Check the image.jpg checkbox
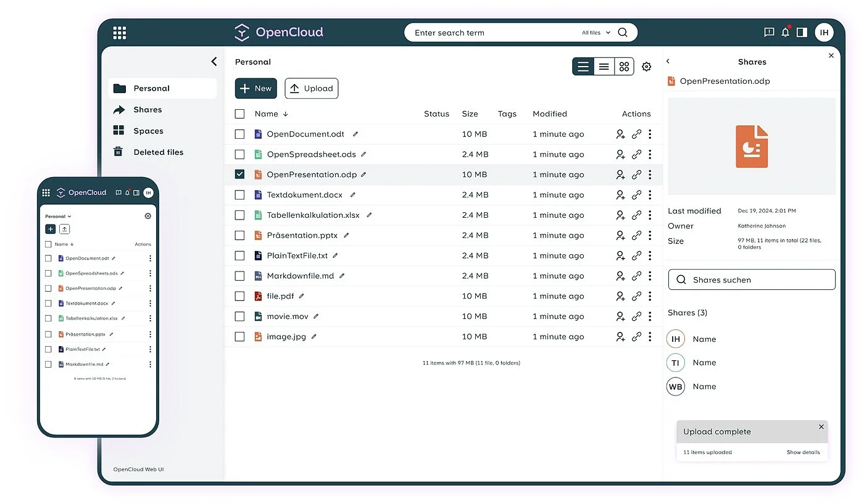Screen dimensions: 864x504 239,337
